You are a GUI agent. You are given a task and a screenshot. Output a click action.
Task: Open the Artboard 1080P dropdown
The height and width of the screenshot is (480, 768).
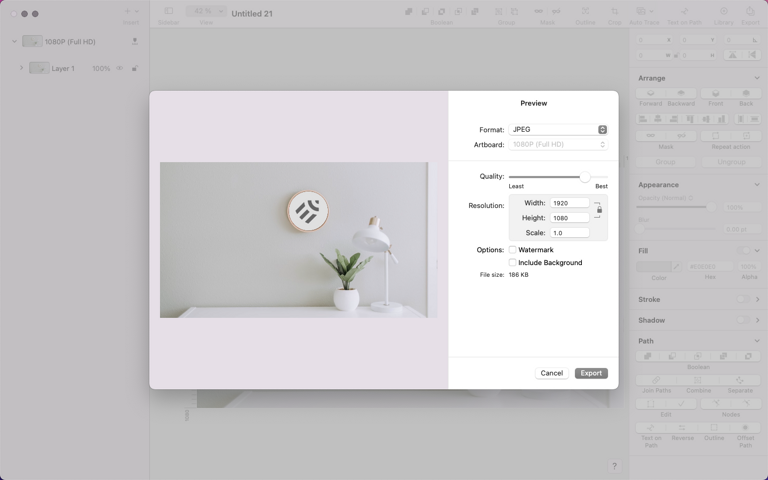[558, 144]
